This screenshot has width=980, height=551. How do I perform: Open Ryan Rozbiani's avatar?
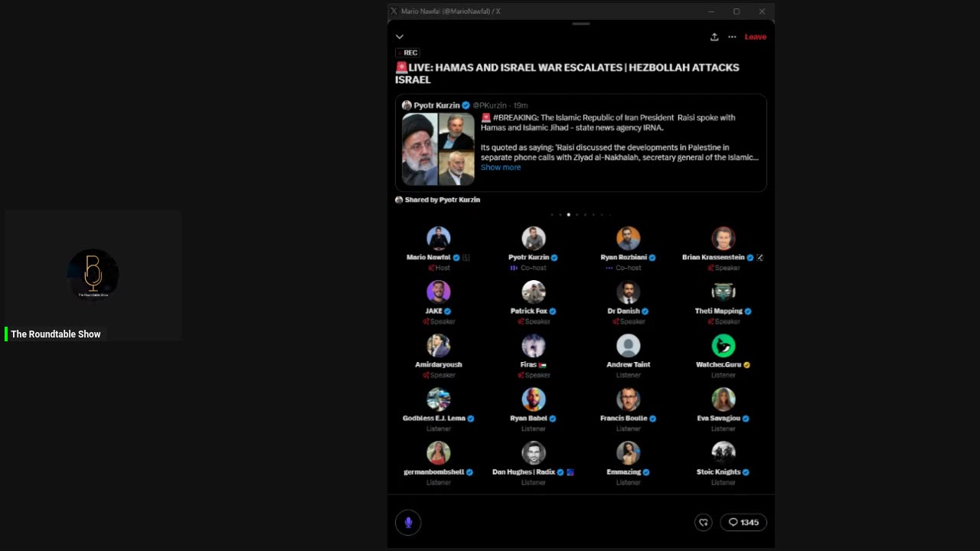pyautogui.click(x=629, y=238)
